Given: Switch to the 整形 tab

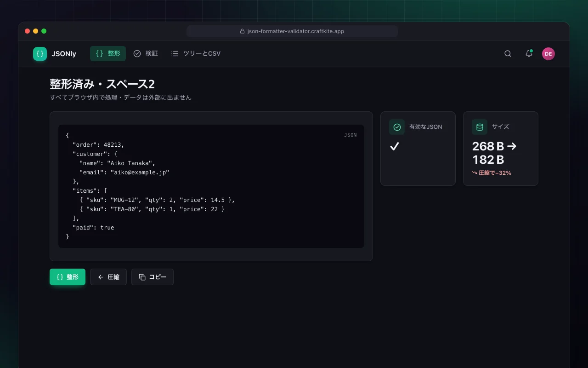Looking at the screenshot, I should click(x=108, y=54).
